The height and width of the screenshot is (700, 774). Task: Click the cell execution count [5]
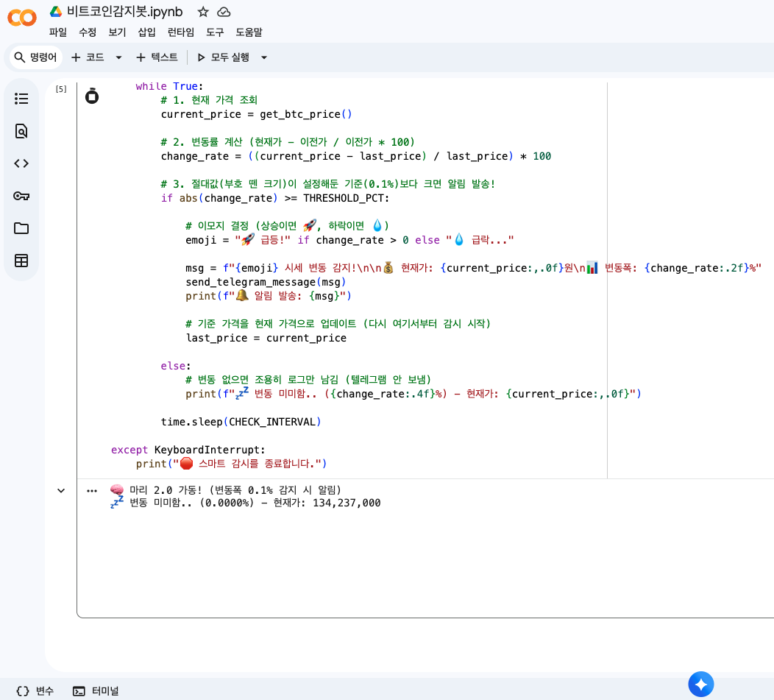[61, 89]
